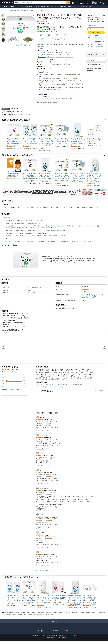The height and width of the screenshot is (644, 108).
Task: Go to previous page of Amazonでの類似ブランド carousel
Action: pos(3,347)
